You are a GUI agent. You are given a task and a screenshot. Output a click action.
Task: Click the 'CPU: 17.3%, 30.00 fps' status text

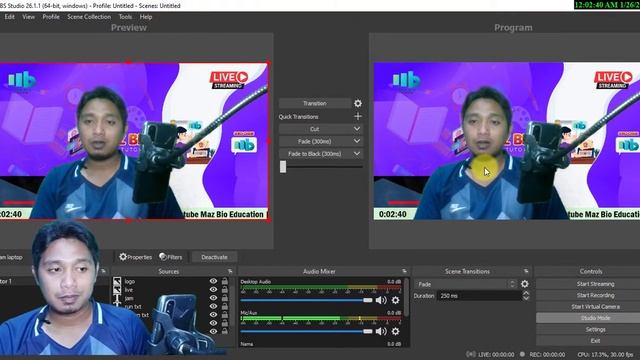tap(605, 355)
